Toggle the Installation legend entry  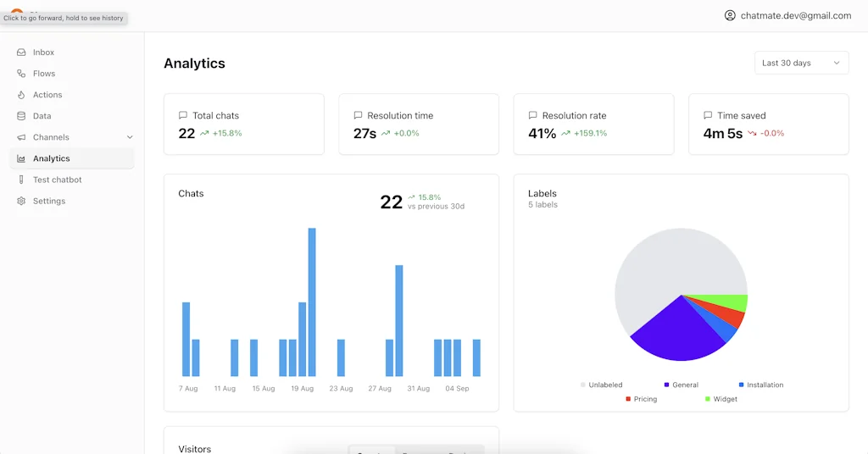pyautogui.click(x=760, y=385)
